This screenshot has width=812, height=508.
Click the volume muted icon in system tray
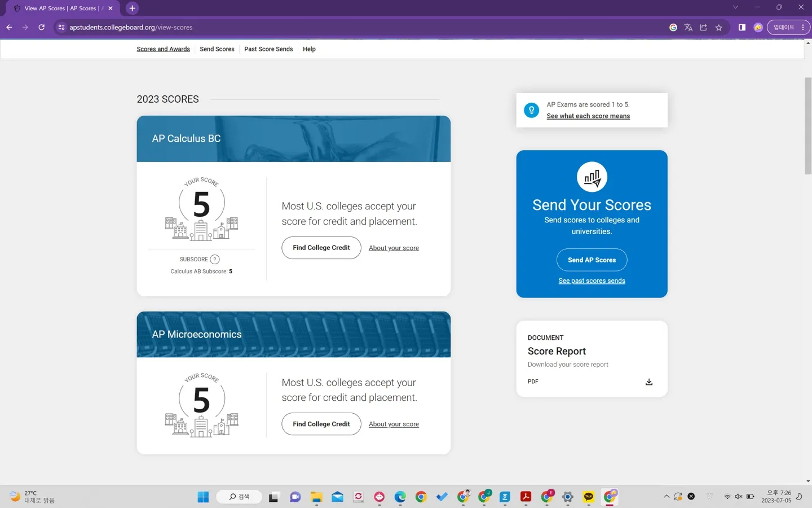738,497
